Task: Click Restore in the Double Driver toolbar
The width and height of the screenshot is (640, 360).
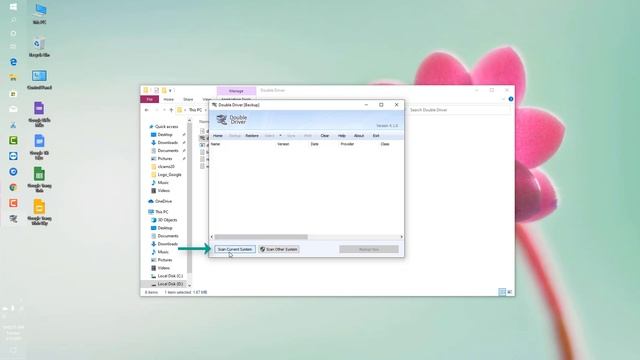Action: 252,136
